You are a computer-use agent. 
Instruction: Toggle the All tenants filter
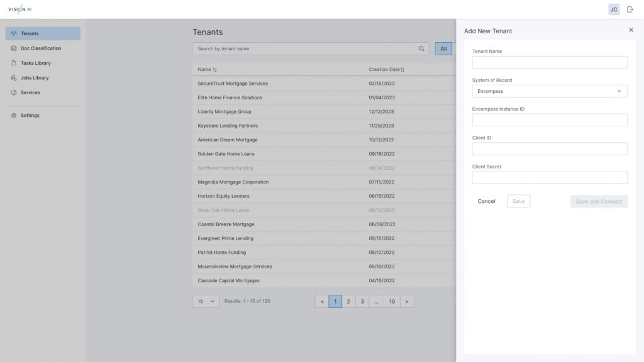(443, 48)
